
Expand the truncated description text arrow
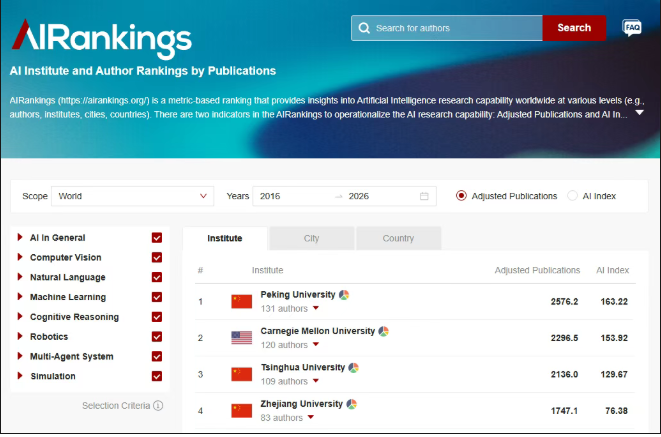[x=640, y=113]
